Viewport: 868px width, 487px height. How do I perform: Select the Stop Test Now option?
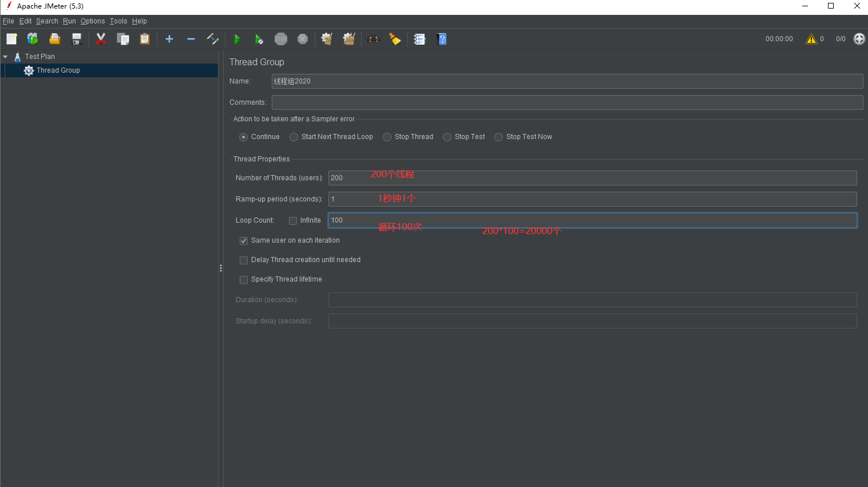pyautogui.click(x=499, y=137)
